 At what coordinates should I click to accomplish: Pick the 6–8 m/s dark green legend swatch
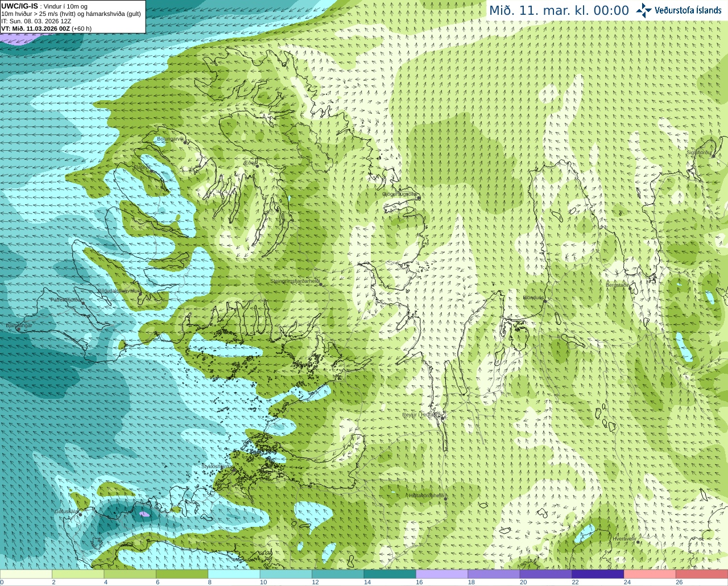coord(182,575)
